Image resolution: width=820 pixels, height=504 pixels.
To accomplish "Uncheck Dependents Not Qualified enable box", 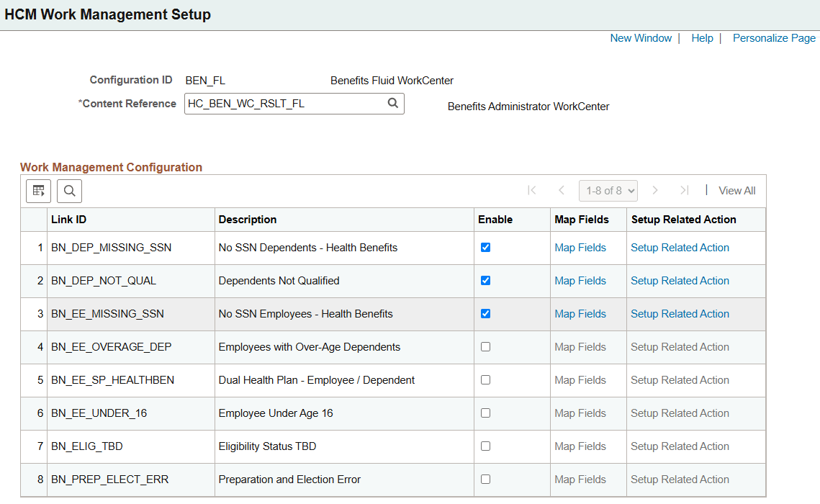I will pyautogui.click(x=485, y=280).
